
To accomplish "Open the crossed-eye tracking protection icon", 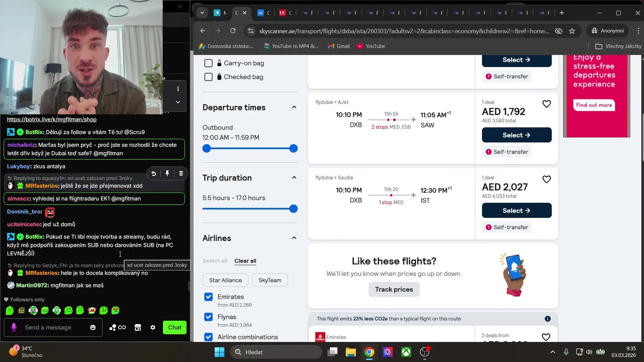I will tap(558, 31).
